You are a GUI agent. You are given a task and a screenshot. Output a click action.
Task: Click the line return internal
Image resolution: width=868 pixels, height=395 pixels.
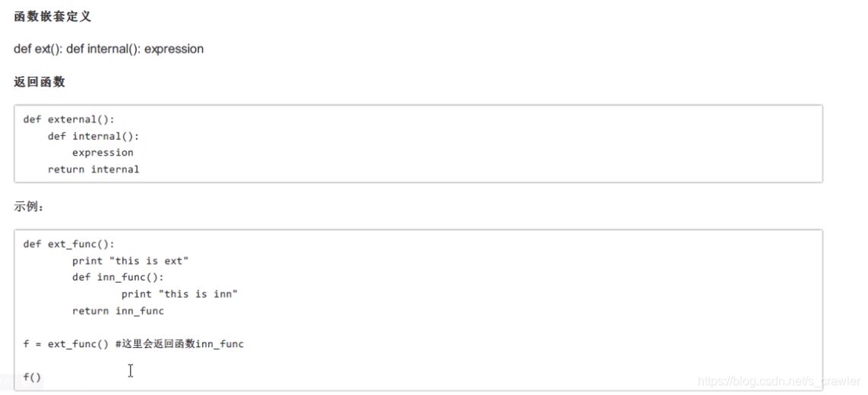pyautogui.click(x=93, y=169)
